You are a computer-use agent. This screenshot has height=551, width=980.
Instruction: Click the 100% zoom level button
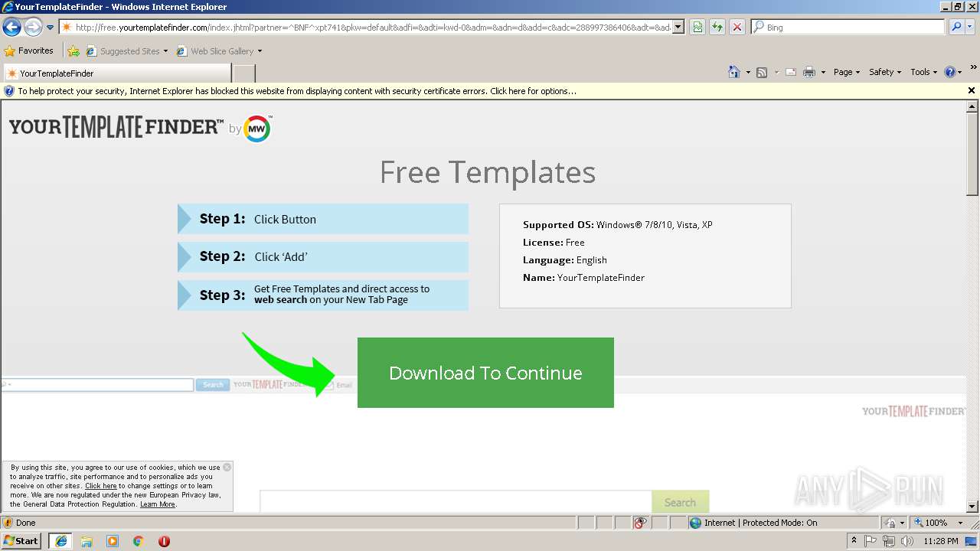pos(930,523)
